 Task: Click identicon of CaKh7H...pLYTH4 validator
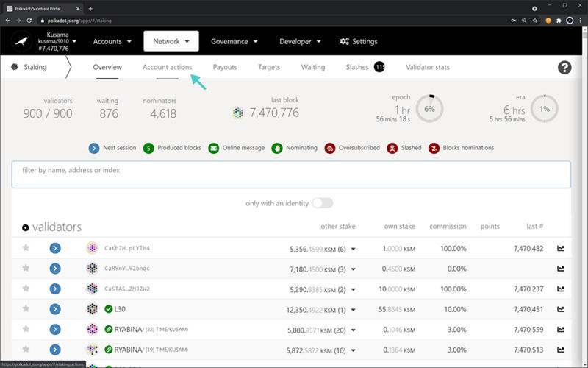tap(93, 248)
